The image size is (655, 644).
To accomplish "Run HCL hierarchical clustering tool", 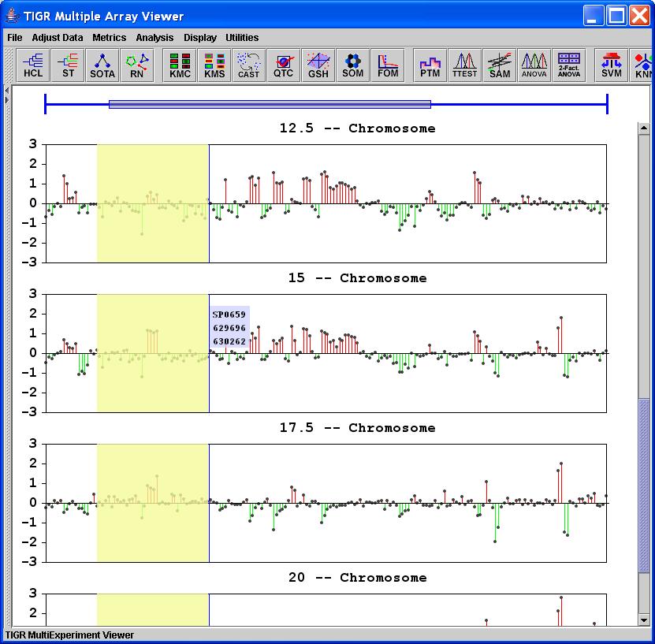I will (33, 65).
